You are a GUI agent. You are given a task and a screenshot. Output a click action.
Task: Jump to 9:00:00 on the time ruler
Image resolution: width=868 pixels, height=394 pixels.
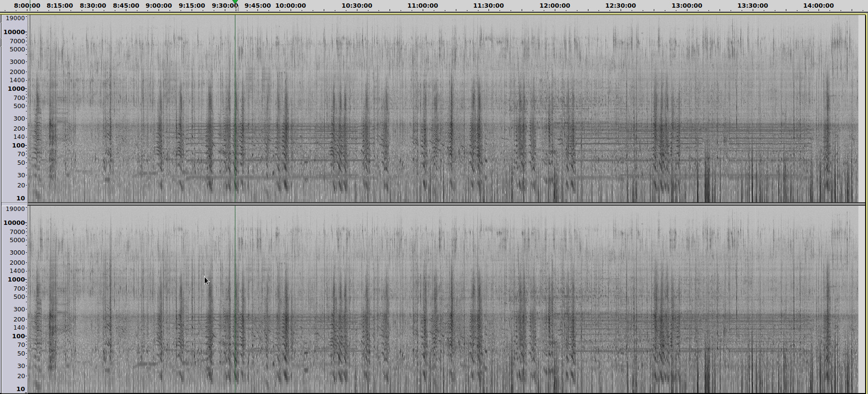tap(159, 6)
